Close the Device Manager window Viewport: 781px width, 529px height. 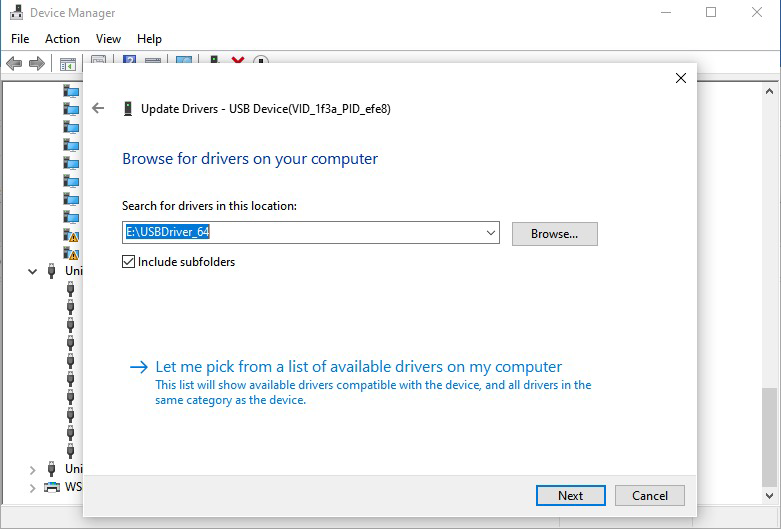(x=757, y=12)
